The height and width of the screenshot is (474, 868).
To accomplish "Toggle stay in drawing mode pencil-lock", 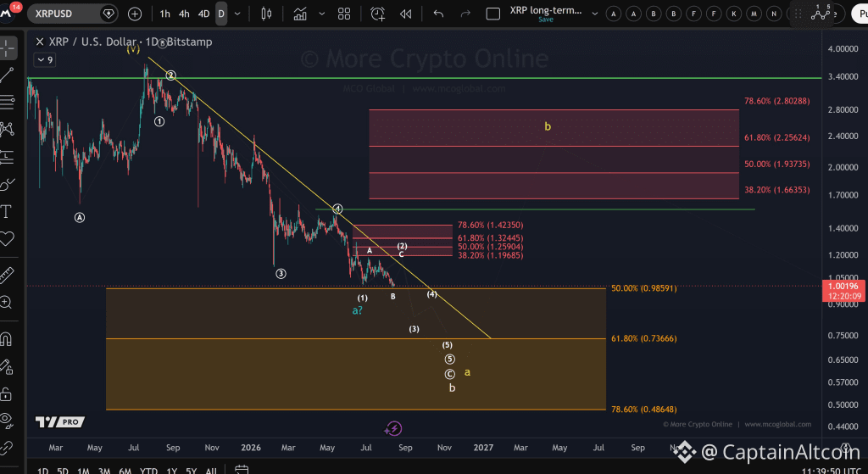I will pos(7,366).
